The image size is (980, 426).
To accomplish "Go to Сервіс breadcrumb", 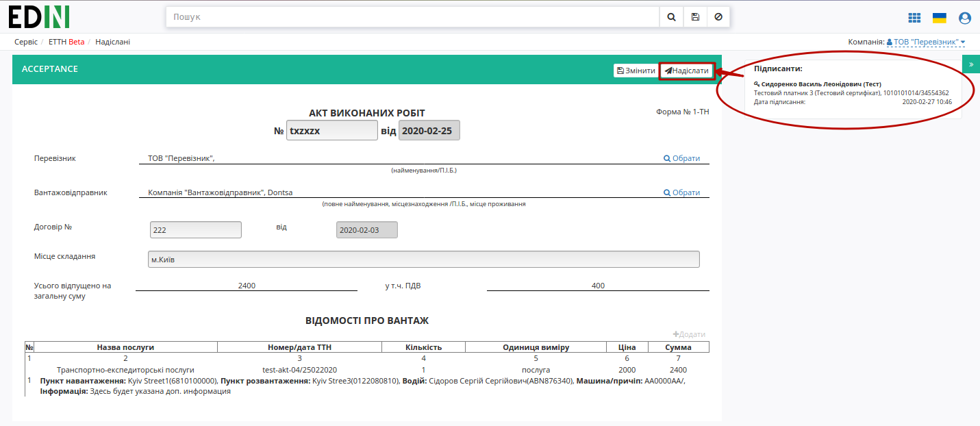I will click(x=26, y=42).
